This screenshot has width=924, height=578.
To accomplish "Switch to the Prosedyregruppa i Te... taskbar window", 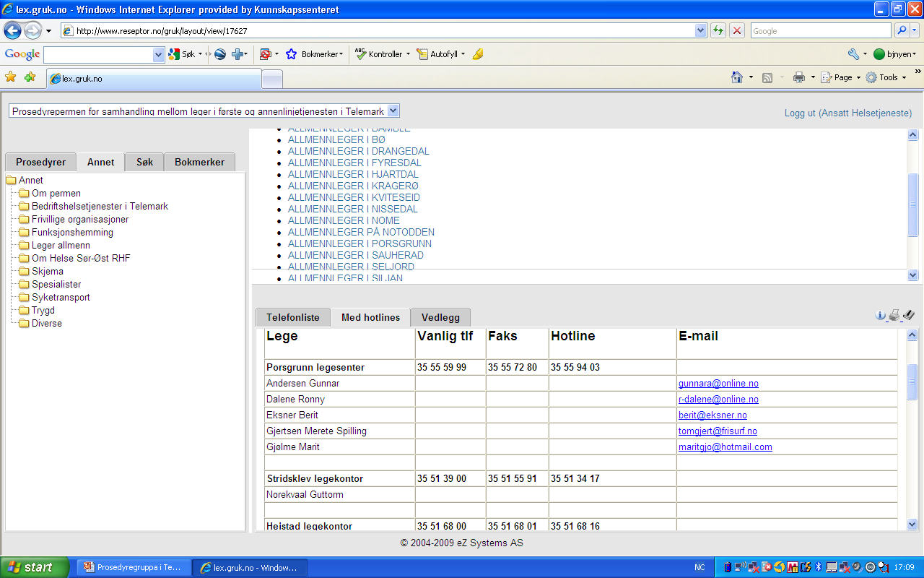I will pyautogui.click(x=134, y=567).
